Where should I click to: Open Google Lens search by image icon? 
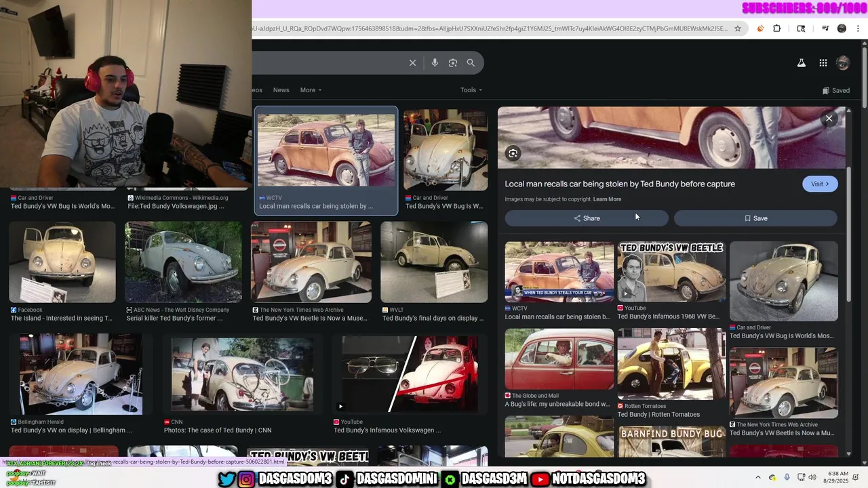coord(453,62)
